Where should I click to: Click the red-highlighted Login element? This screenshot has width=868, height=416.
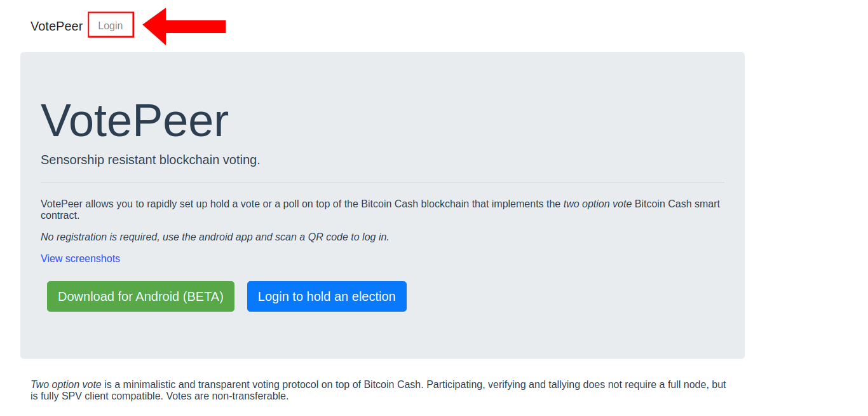(111, 25)
